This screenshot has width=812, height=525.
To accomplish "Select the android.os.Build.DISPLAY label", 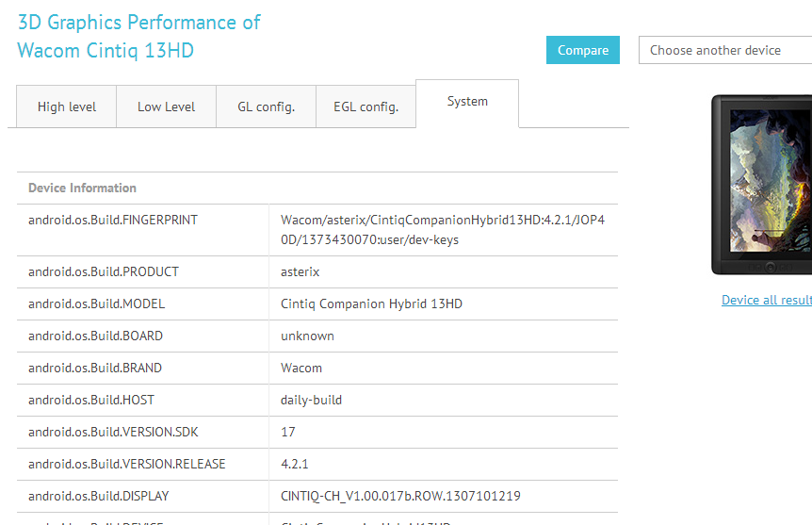I will click(x=99, y=496).
